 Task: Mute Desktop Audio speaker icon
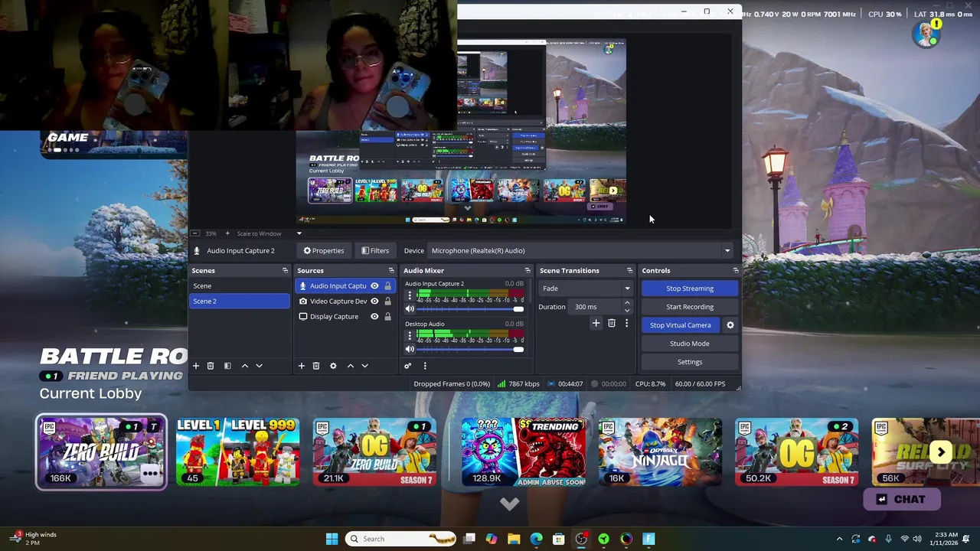point(410,349)
